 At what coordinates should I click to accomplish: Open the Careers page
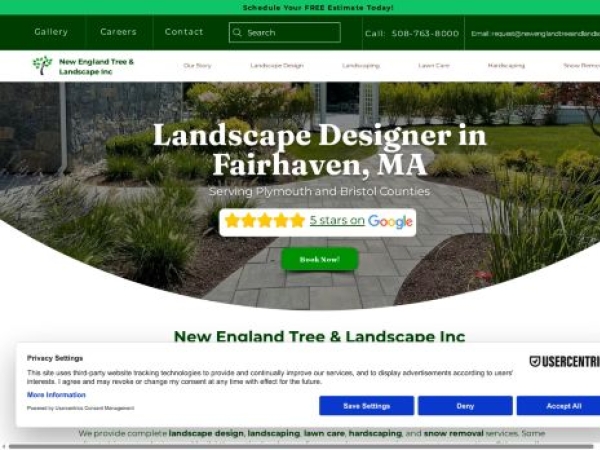coord(118,32)
